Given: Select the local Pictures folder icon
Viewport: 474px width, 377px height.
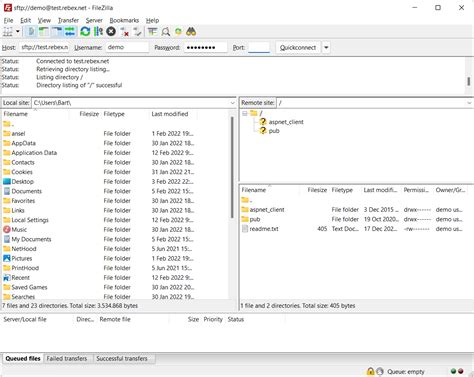Looking at the screenshot, I should [7, 258].
